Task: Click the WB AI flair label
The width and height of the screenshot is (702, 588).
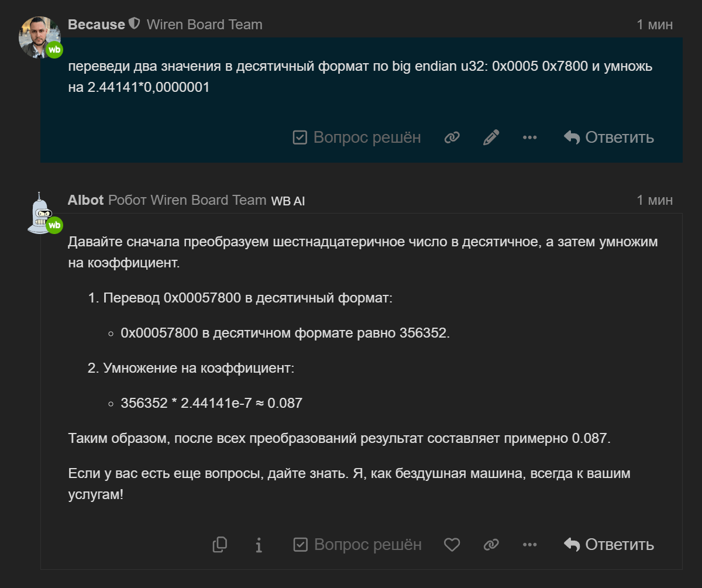Action: (288, 201)
